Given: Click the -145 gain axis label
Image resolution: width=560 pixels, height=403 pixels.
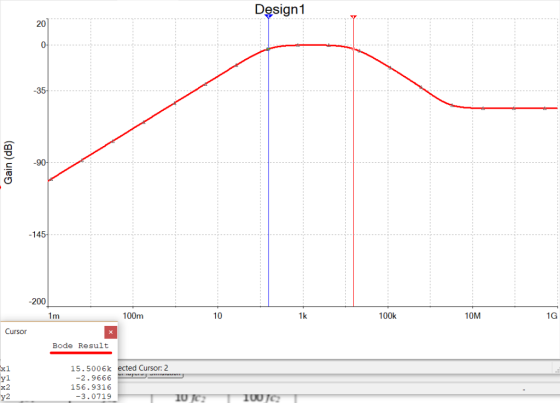Looking at the screenshot, I should pos(38,235).
